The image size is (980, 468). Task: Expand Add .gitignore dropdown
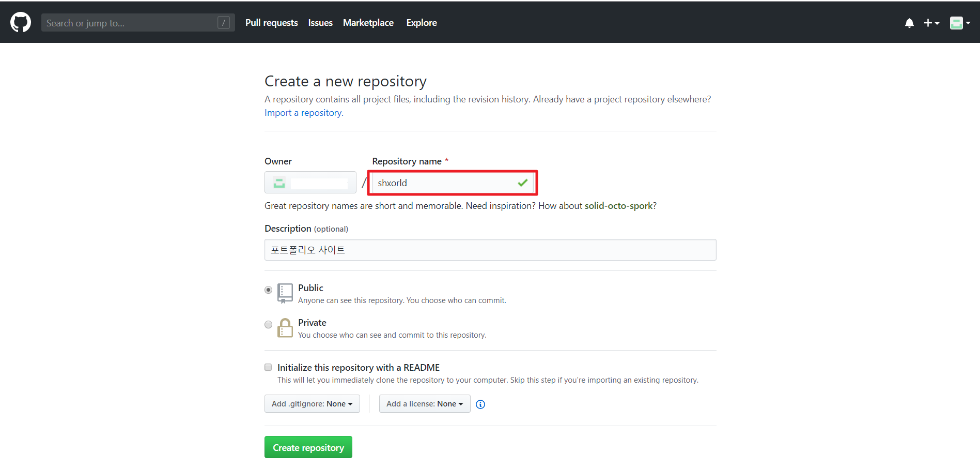click(x=312, y=404)
